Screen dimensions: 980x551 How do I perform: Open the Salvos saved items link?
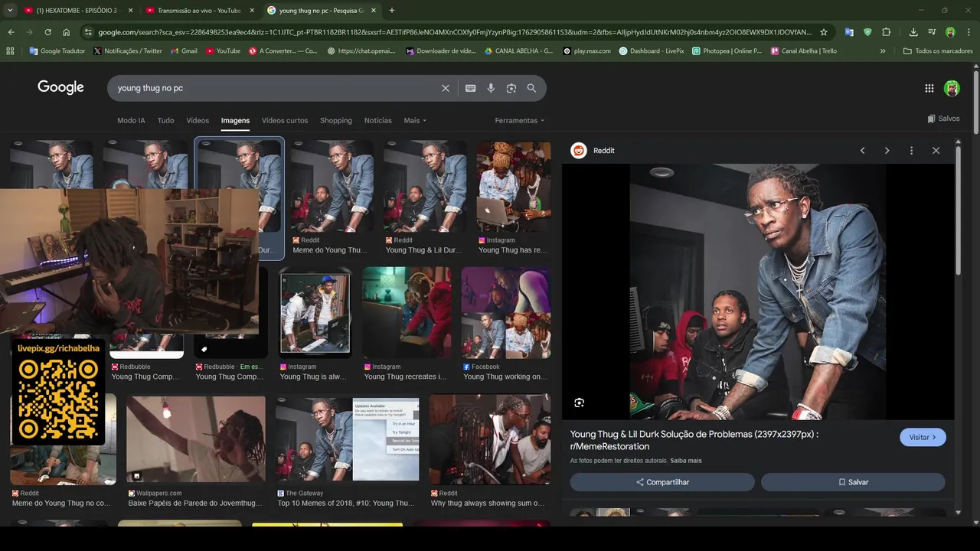[x=943, y=119]
